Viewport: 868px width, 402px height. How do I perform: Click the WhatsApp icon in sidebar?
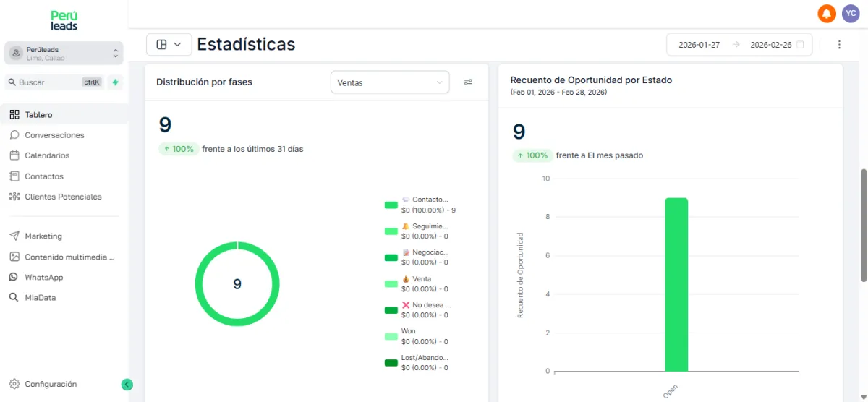[14, 277]
